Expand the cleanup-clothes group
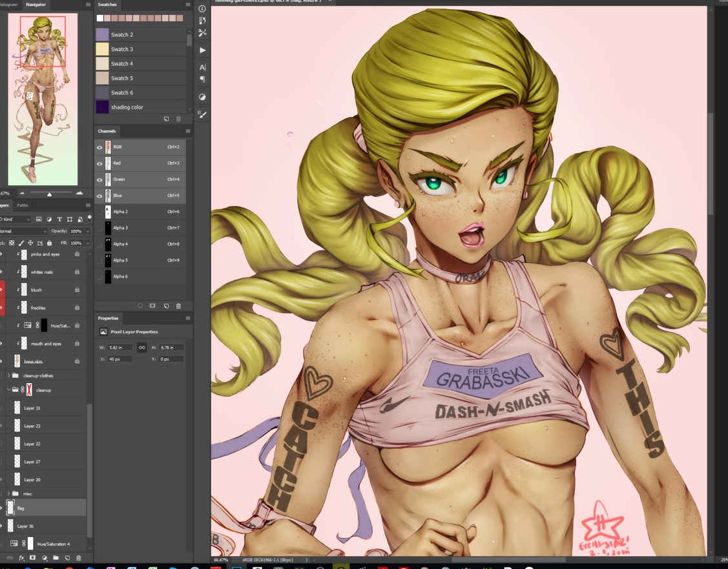728x569 pixels. coord(8,375)
